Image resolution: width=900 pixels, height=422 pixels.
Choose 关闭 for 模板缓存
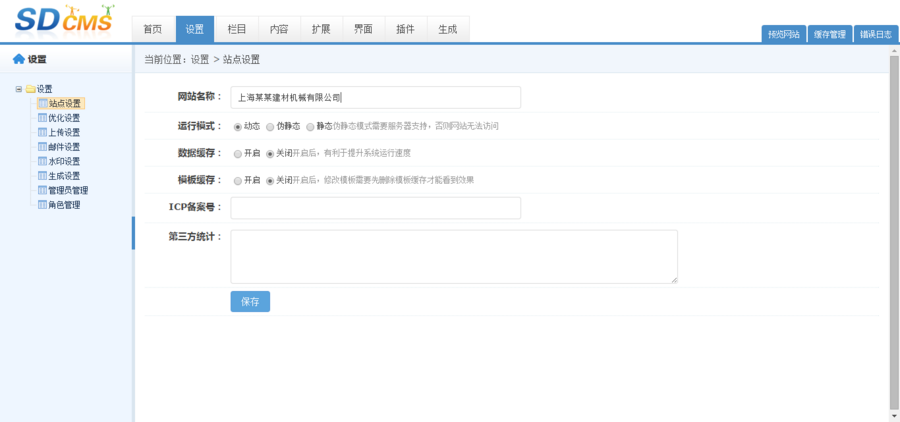click(x=270, y=181)
